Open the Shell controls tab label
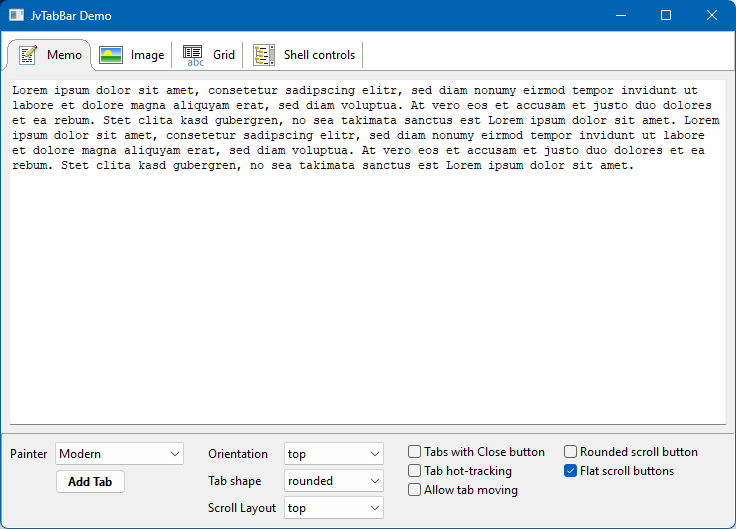Viewport: 736px width, 529px height. coord(319,55)
